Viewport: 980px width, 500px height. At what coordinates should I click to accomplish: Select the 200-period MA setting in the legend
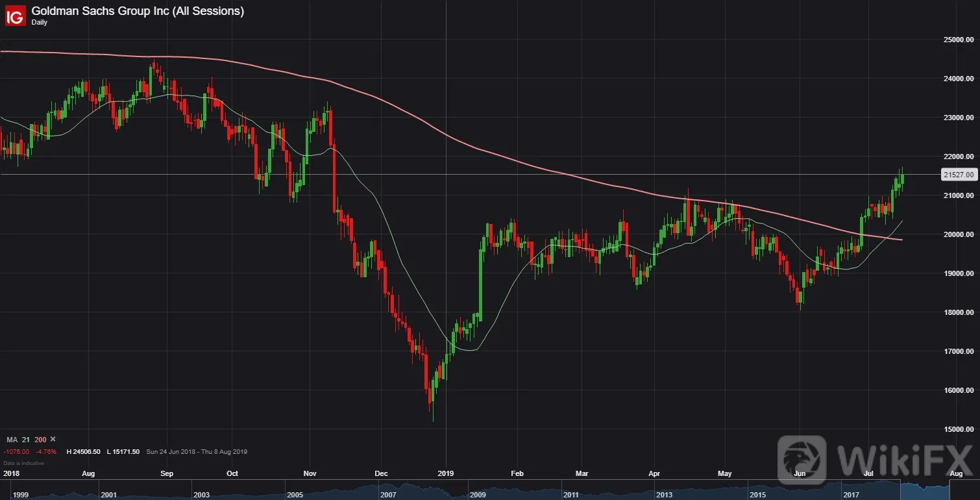pos(40,440)
